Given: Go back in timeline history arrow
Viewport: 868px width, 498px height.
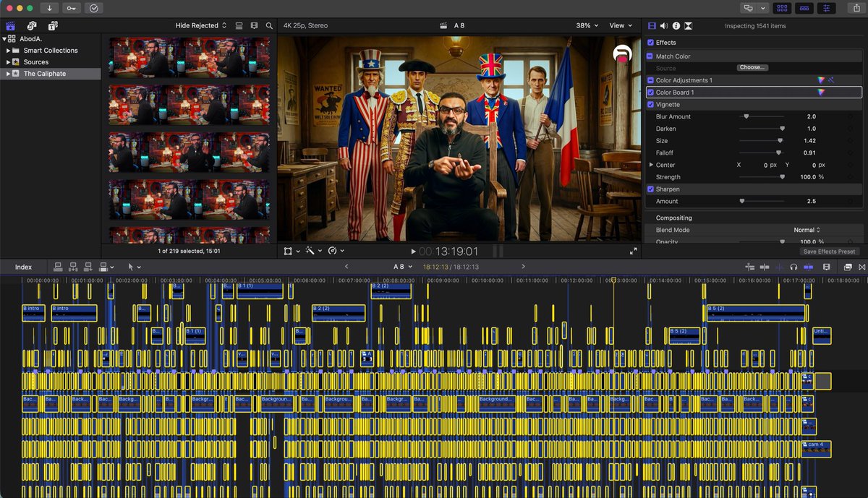Looking at the screenshot, I should pyautogui.click(x=346, y=267).
